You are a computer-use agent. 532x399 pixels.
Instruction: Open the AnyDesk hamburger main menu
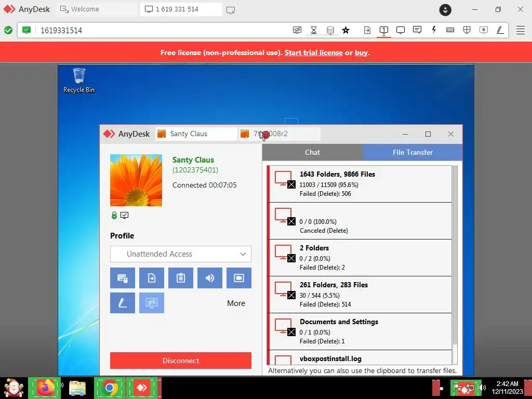point(521,30)
